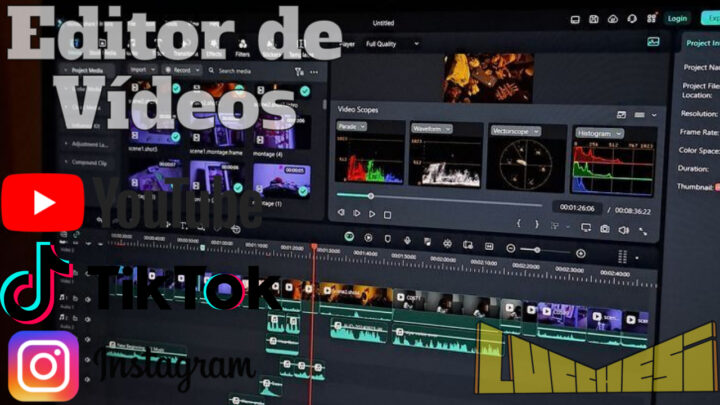Click the Login button

pos(677,18)
